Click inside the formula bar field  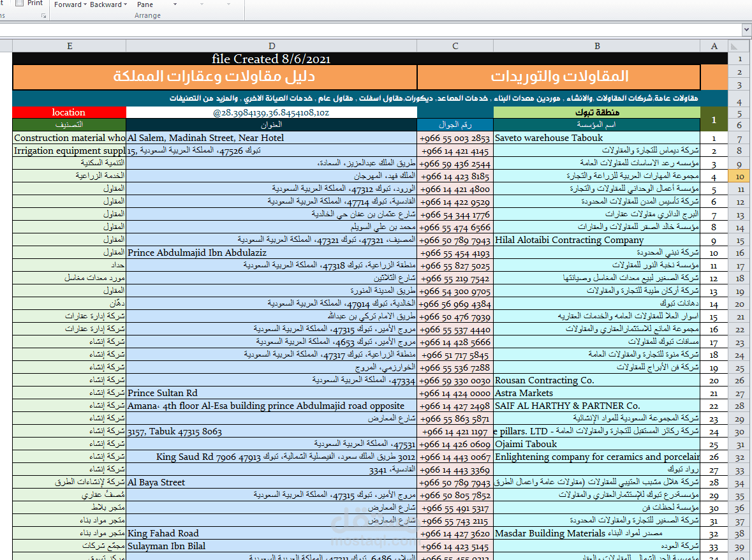click(x=370, y=30)
